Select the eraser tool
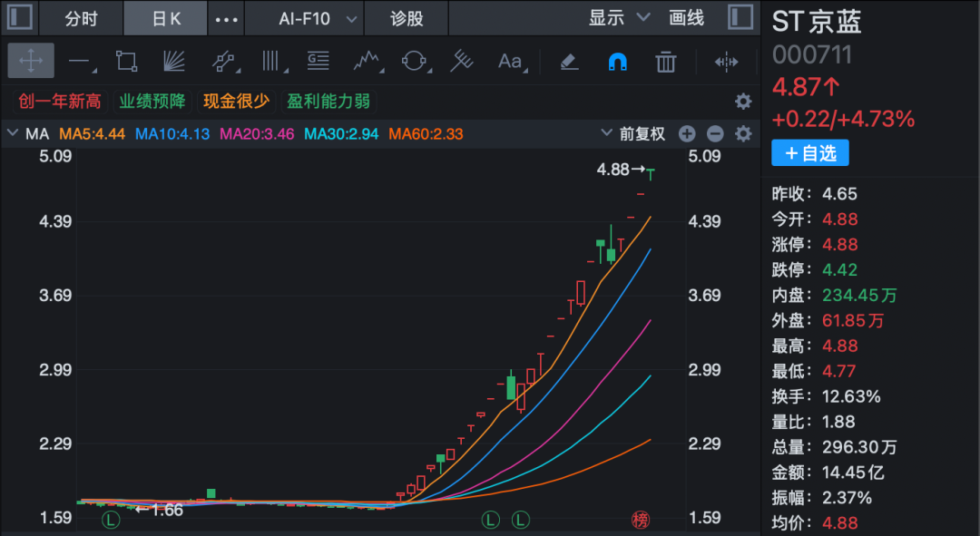 [x=569, y=62]
